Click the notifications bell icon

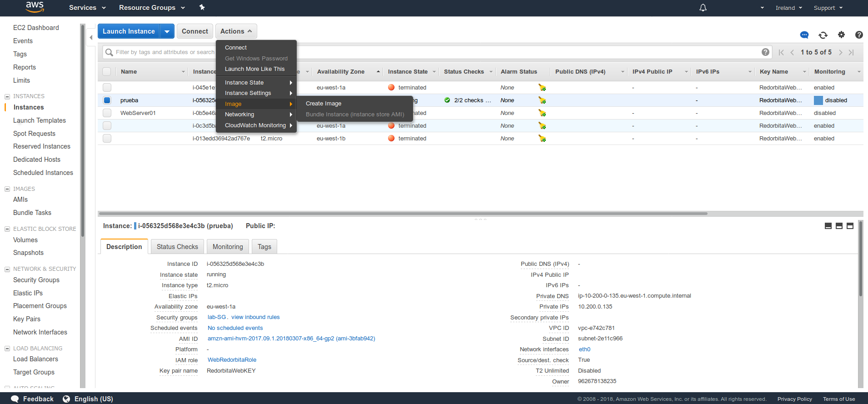pos(703,8)
